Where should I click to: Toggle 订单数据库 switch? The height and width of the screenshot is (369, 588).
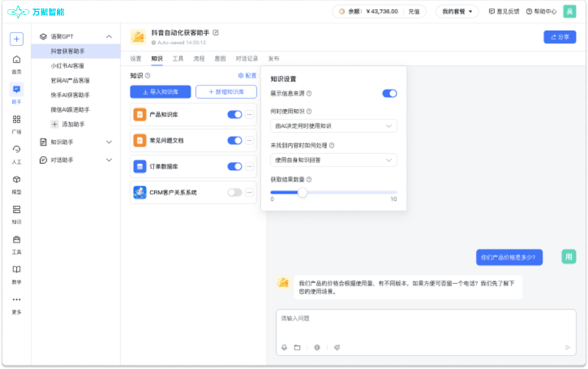point(235,166)
